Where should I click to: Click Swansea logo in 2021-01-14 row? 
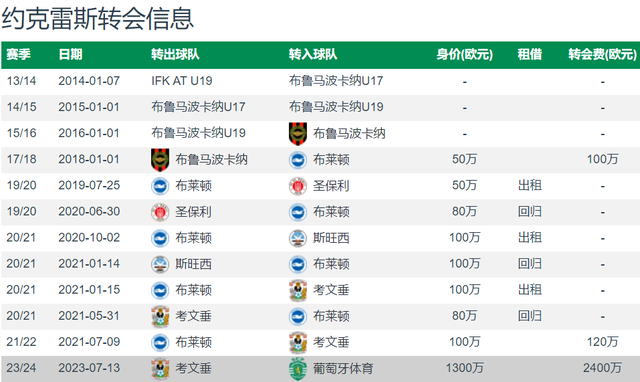pyautogui.click(x=160, y=264)
